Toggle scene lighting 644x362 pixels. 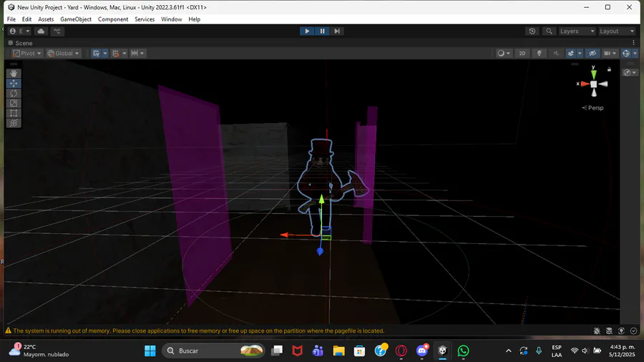540,54
